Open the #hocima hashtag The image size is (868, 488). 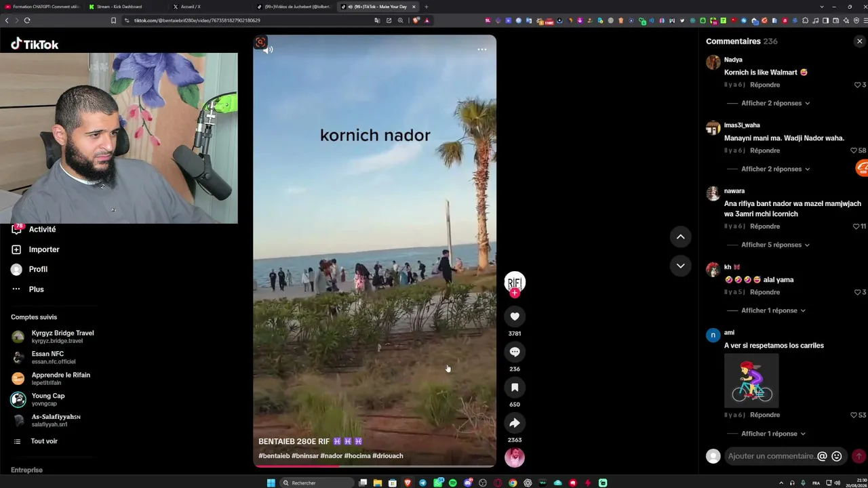coord(357,456)
